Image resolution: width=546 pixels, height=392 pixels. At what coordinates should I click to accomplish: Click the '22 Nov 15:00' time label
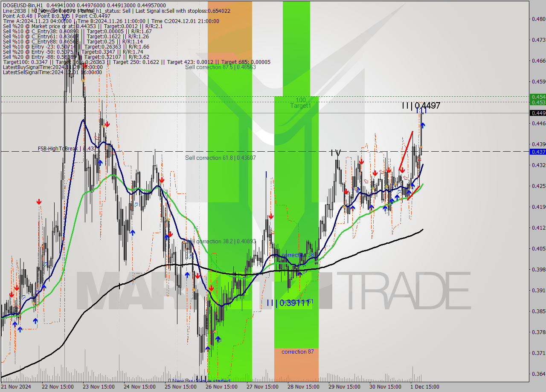(x=57, y=387)
